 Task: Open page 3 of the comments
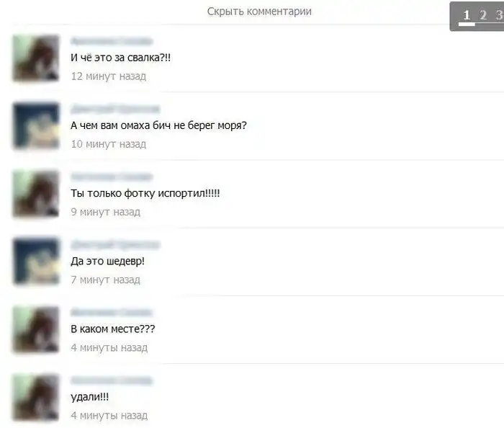[x=498, y=15]
